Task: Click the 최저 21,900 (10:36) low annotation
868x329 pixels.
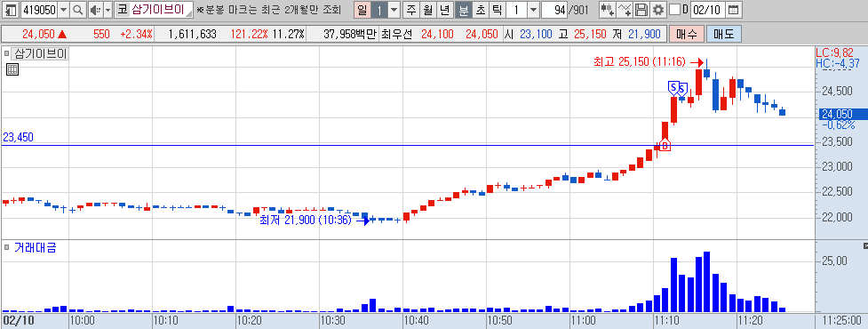Action: click(x=306, y=220)
